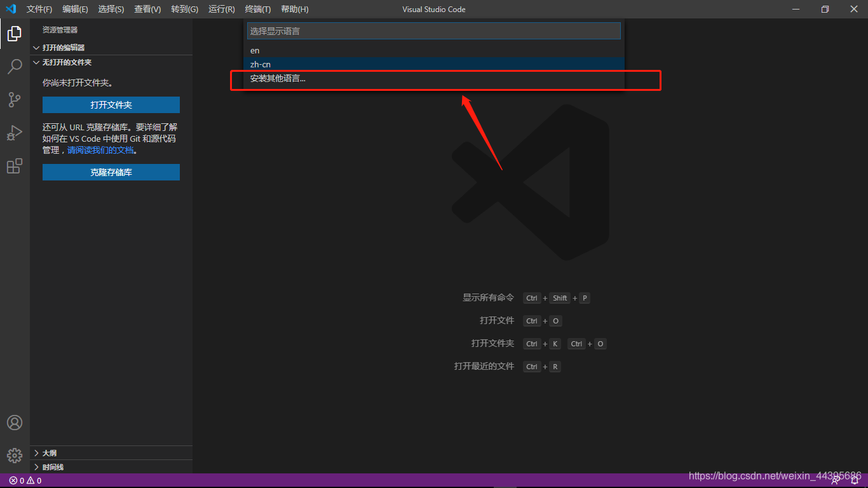This screenshot has width=868, height=488.
Task: Click the 资源管理器 panel title
Action: (60, 30)
